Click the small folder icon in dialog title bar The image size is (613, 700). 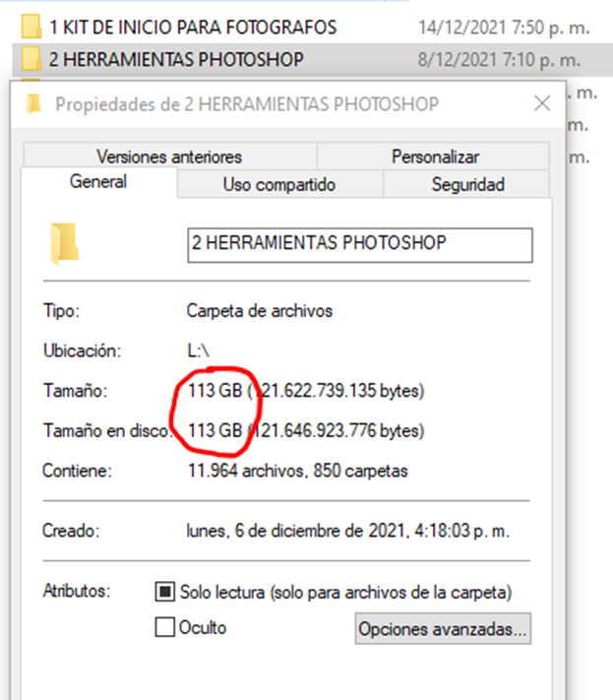[33, 103]
